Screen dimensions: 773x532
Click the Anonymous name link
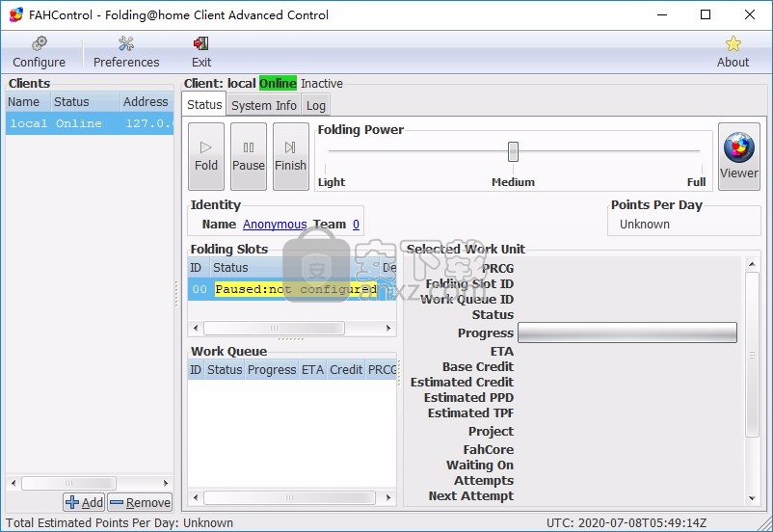coord(275,225)
